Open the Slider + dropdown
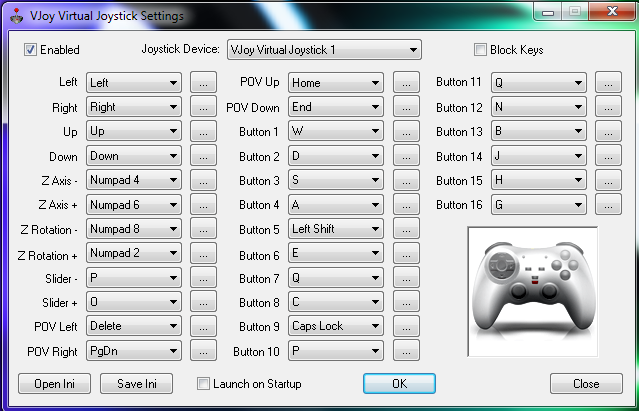This screenshot has width=639, height=411. pos(134,302)
